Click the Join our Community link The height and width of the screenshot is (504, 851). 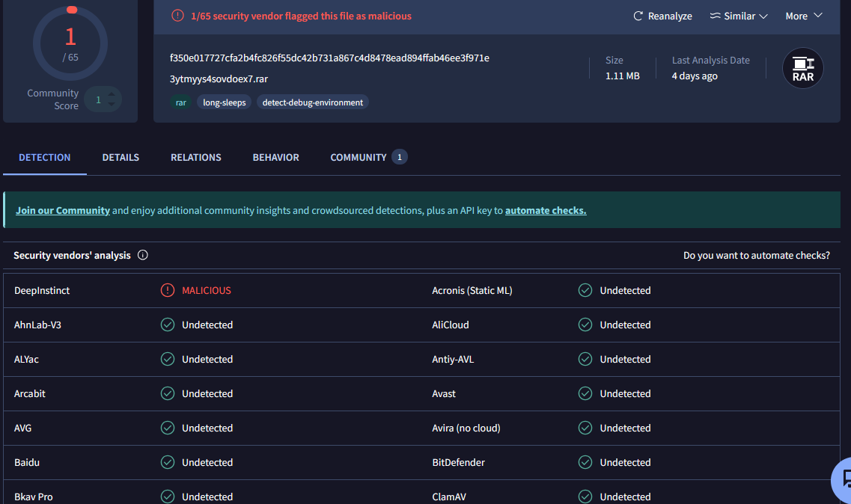(x=63, y=210)
